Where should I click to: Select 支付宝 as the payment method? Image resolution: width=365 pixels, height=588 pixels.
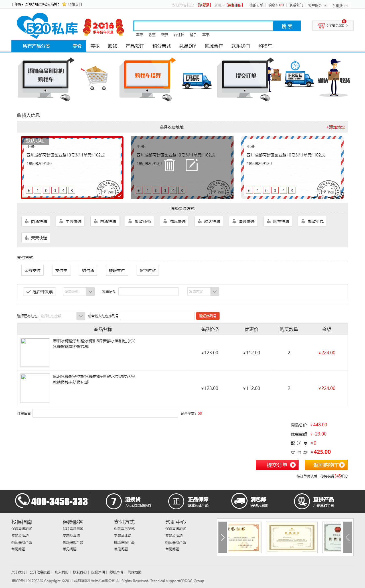[61, 270]
